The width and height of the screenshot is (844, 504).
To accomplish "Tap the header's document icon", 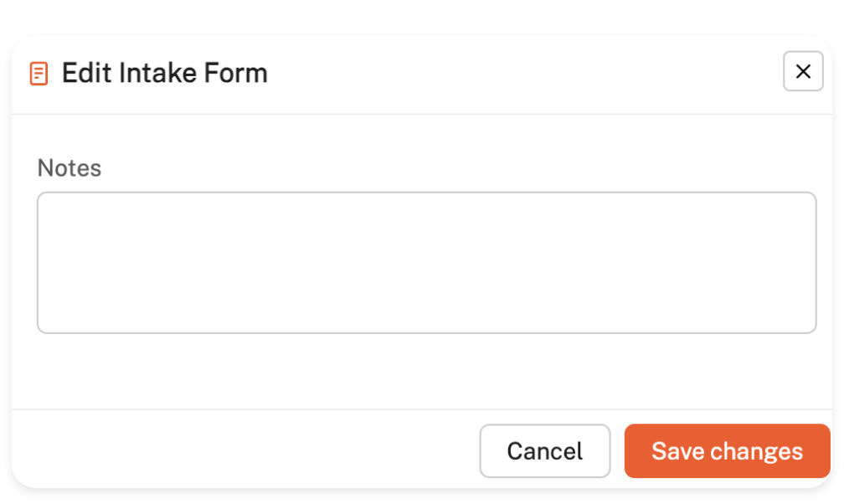I will (x=39, y=74).
